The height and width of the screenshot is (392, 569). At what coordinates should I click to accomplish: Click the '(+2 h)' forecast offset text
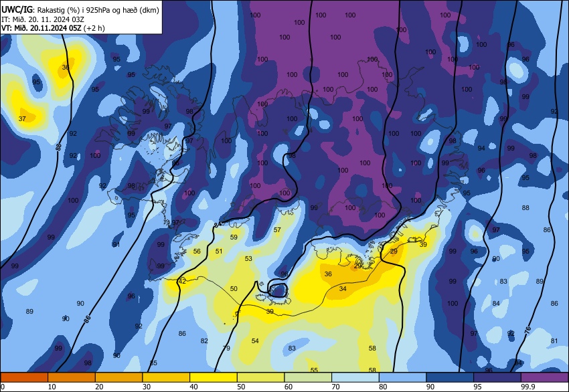[94, 28]
